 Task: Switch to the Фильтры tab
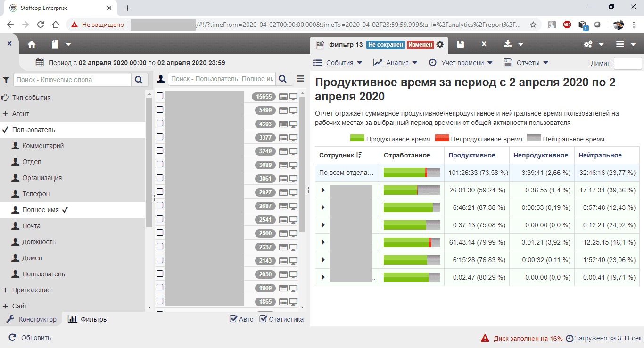(x=88, y=319)
